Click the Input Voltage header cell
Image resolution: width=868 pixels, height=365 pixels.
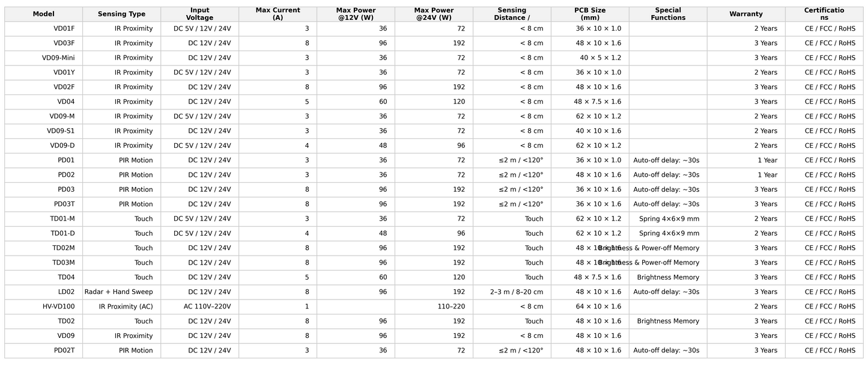pyautogui.click(x=199, y=14)
